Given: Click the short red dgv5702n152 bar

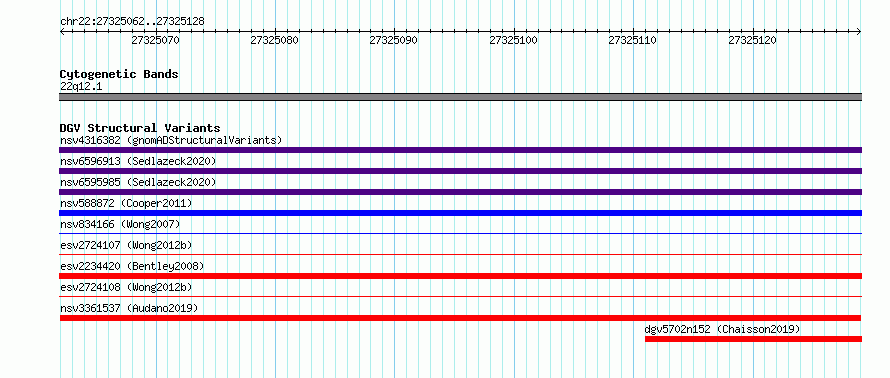Looking at the screenshot, I should (x=753, y=339).
